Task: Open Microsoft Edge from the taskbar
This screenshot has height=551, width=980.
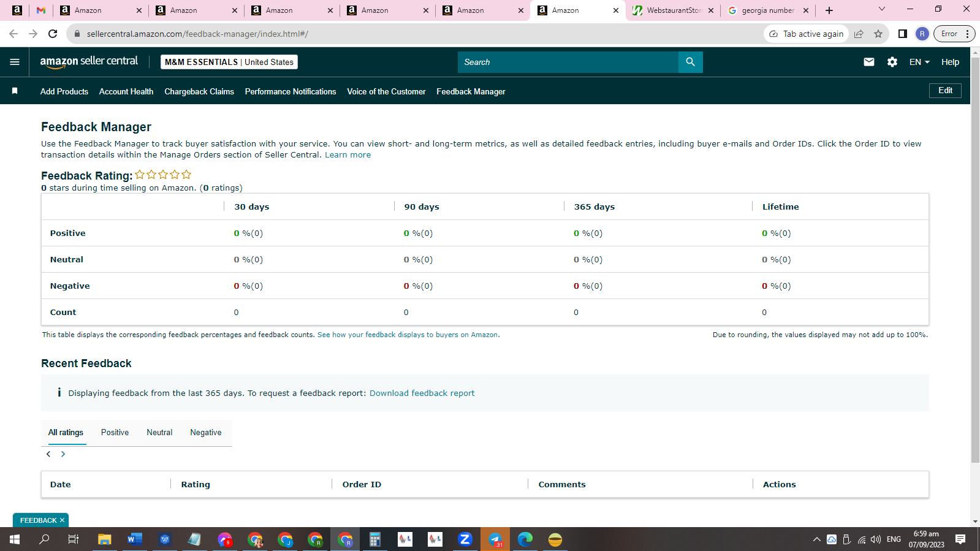Action: [525, 539]
